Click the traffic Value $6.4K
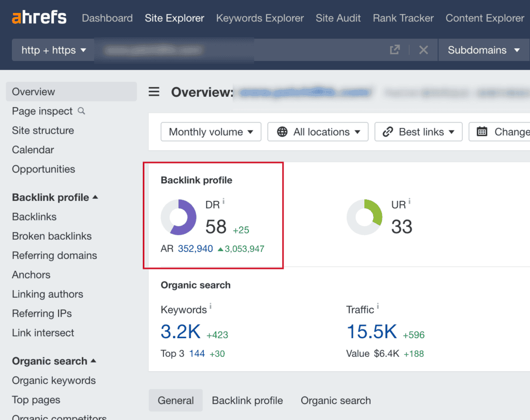The width and height of the screenshot is (530, 420). [386, 353]
